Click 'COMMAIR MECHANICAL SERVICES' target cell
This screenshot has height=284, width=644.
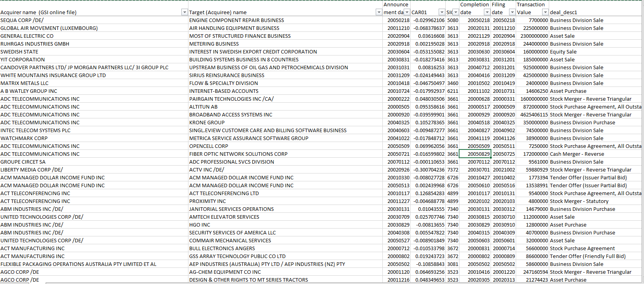click(285, 240)
